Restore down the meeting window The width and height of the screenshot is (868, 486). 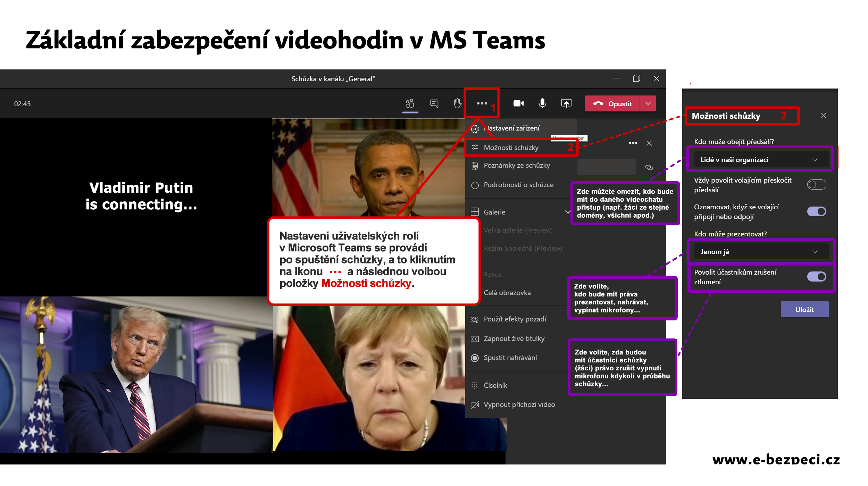[x=636, y=78]
